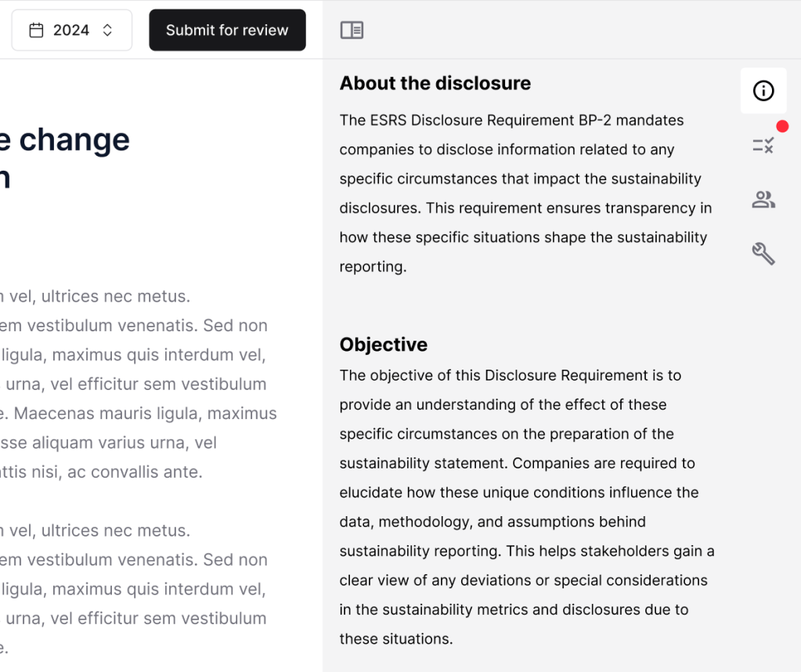Click the calendar icon beside 2024
801x672 pixels.
coord(36,31)
